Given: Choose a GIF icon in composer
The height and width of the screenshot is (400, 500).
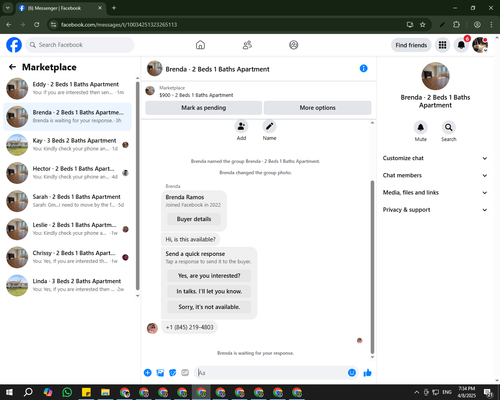Looking at the screenshot, I should click(x=185, y=373).
